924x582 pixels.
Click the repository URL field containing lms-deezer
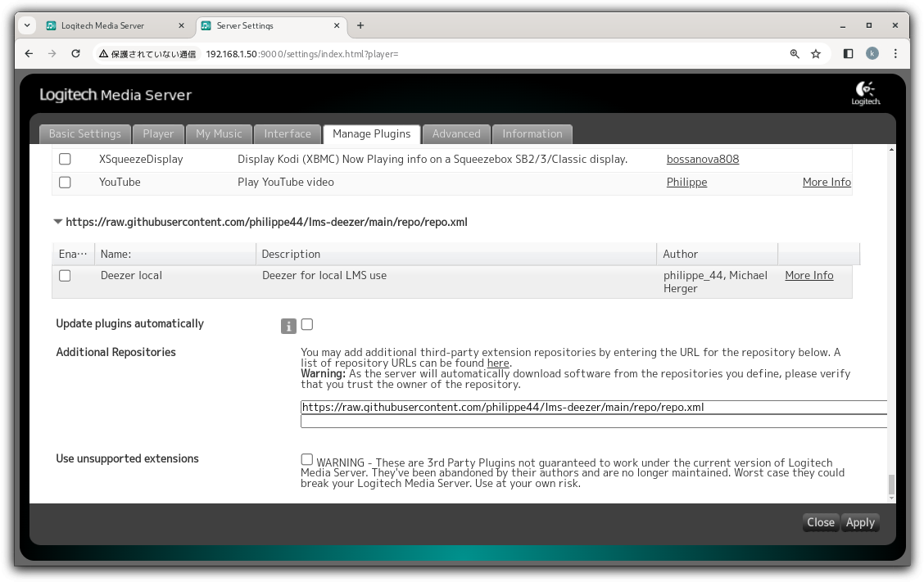click(x=593, y=407)
